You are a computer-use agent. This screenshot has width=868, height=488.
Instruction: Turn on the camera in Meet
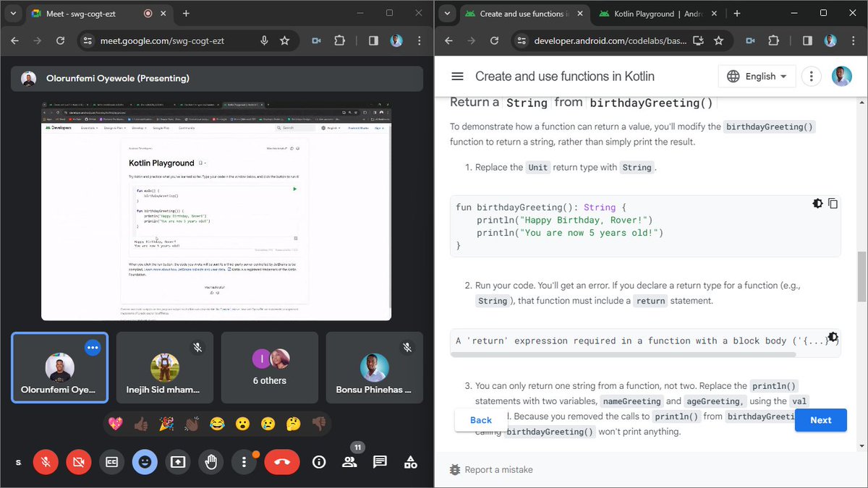[78, 462]
